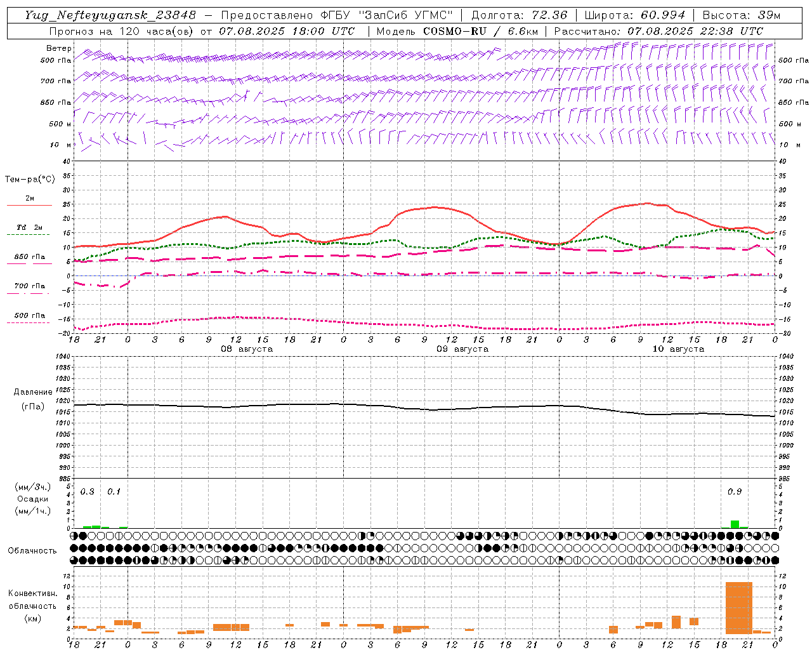Click the 700 гПа temperature legend entry
Image resolution: width=812 pixels, height=650 pixels.
[30, 286]
